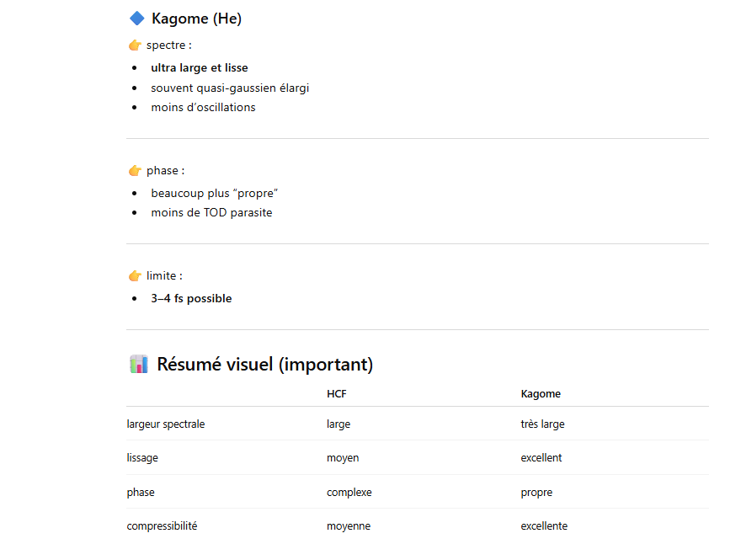Click the pointing hand emoji next to spectre
This screenshot has width=741, height=560.
point(136,45)
